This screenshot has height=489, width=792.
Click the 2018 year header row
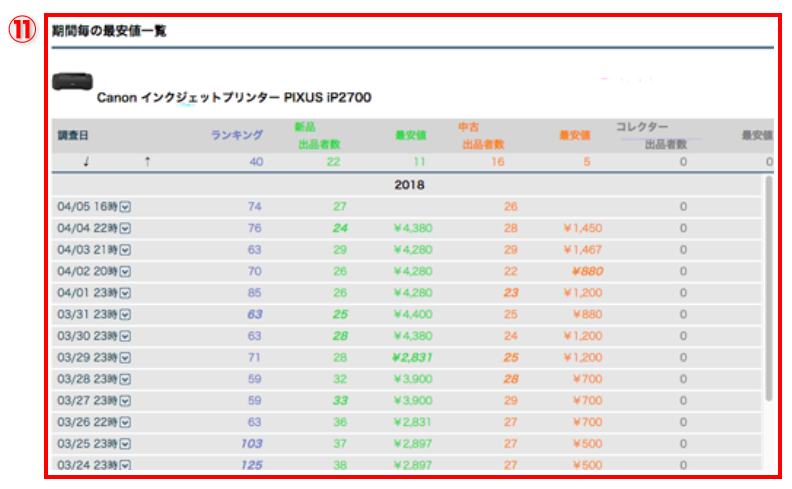(x=407, y=185)
